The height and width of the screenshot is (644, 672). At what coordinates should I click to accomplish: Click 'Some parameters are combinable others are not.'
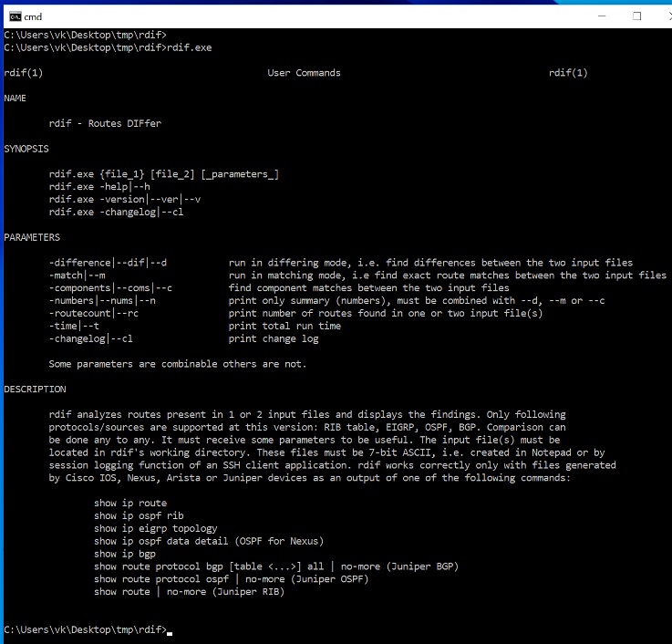(x=178, y=364)
